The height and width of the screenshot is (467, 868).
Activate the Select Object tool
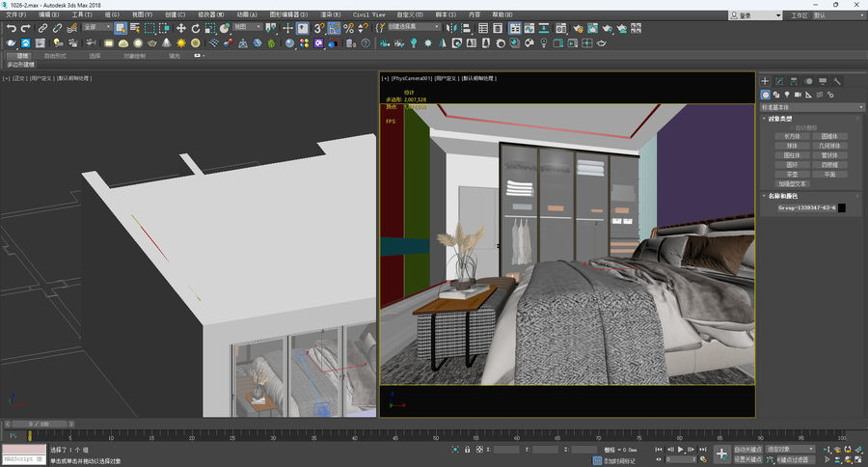click(x=121, y=28)
